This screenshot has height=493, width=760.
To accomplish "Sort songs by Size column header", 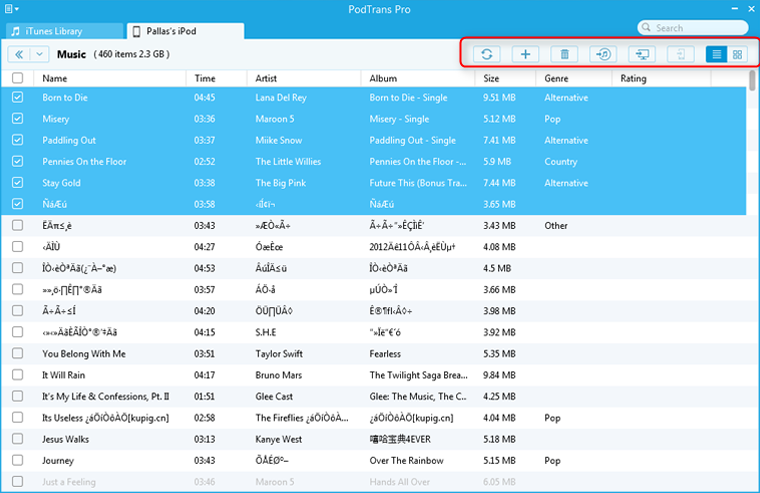I will point(492,78).
